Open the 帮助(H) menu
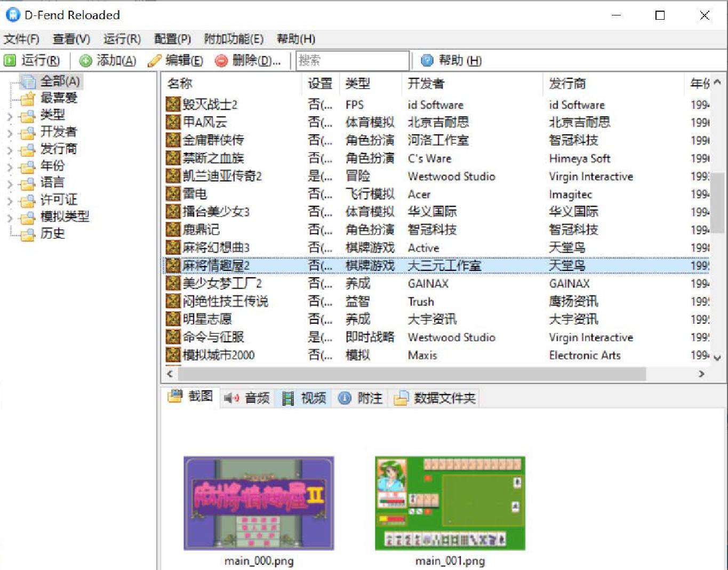 coord(296,39)
